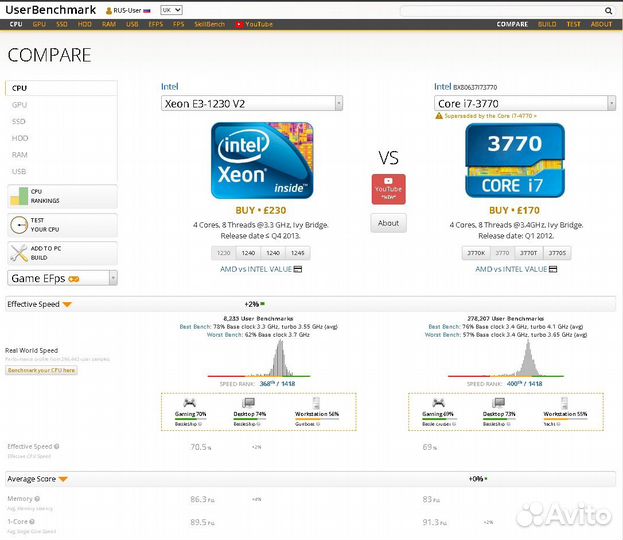Click the red YouTube video button under VS
This screenshot has height=540, width=623.
pyautogui.click(x=388, y=189)
